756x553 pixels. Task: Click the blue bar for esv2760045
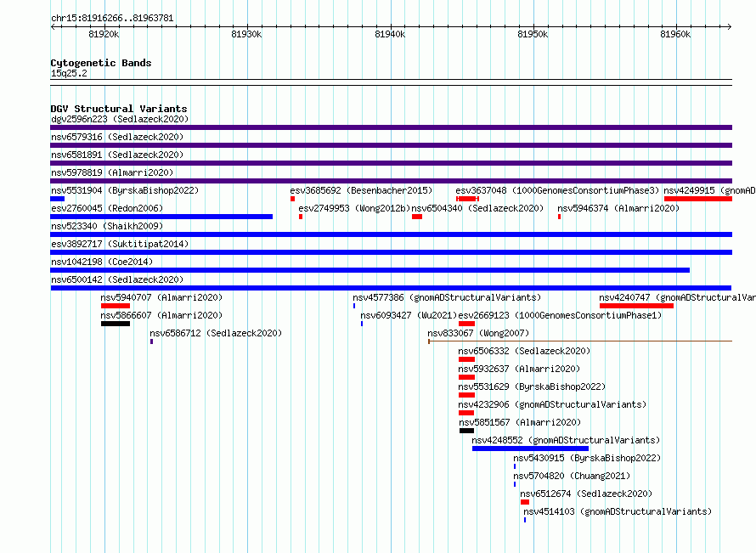click(161, 217)
